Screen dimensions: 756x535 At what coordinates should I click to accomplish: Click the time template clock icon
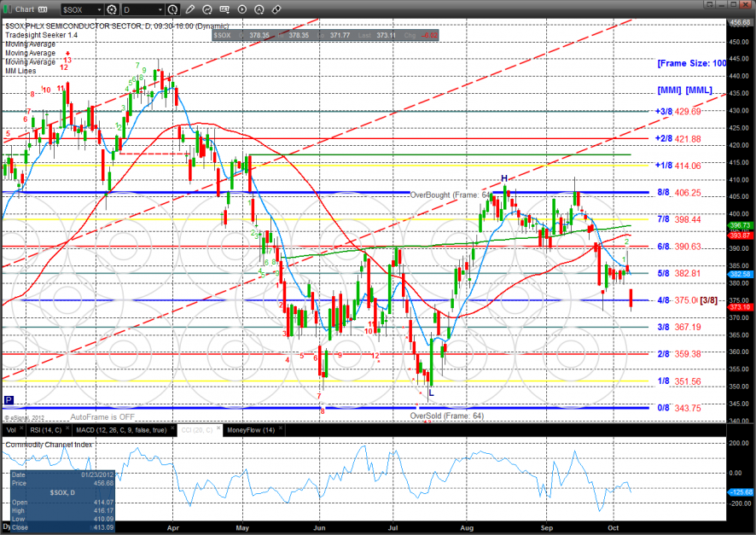[172, 9]
